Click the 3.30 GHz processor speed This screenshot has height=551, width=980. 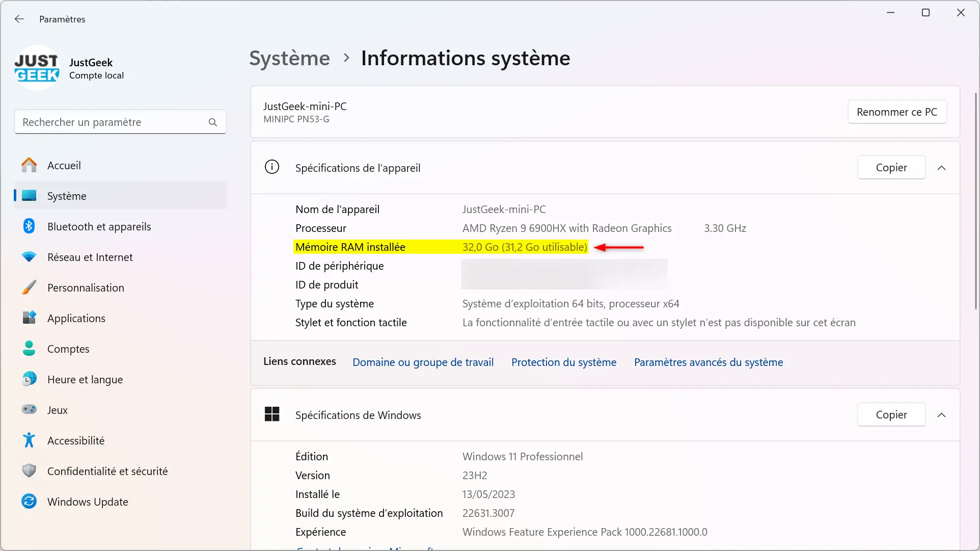coord(725,228)
